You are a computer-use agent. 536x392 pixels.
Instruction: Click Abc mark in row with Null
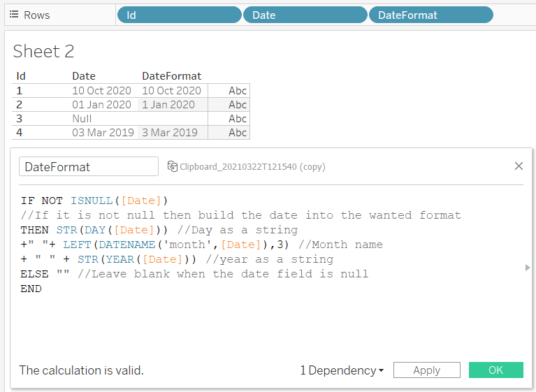(238, 119)
